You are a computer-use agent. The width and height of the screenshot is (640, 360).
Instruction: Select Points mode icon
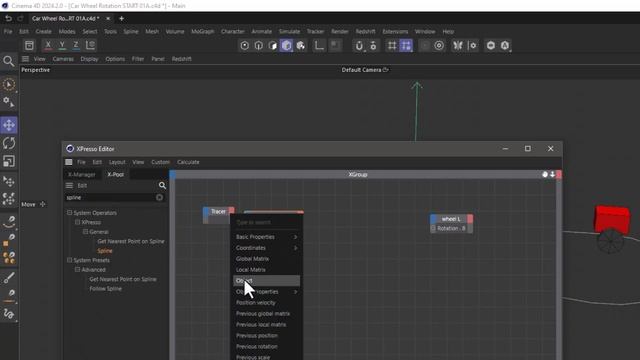[x=244, y=46]
